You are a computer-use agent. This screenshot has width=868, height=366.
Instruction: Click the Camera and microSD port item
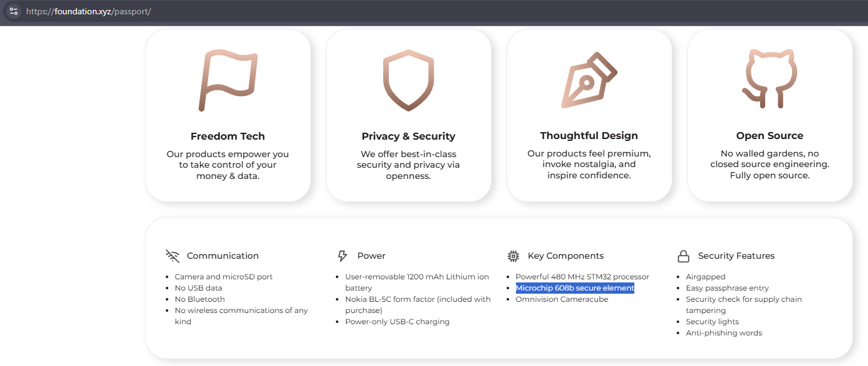224,277
